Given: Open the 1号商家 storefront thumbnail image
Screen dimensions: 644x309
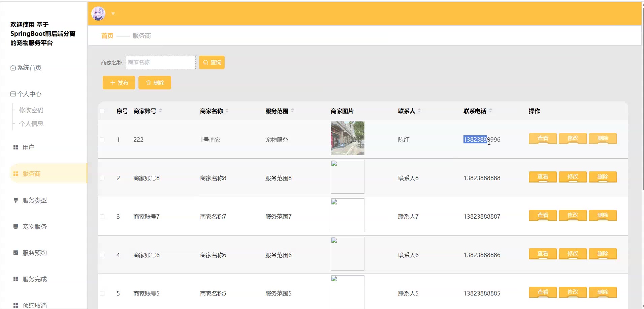Looking at the screenshot, I should tap(347, 138).
